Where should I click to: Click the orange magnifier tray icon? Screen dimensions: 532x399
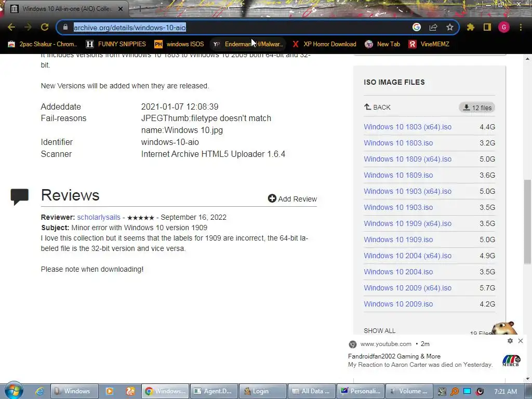click(x=454, y=392)
